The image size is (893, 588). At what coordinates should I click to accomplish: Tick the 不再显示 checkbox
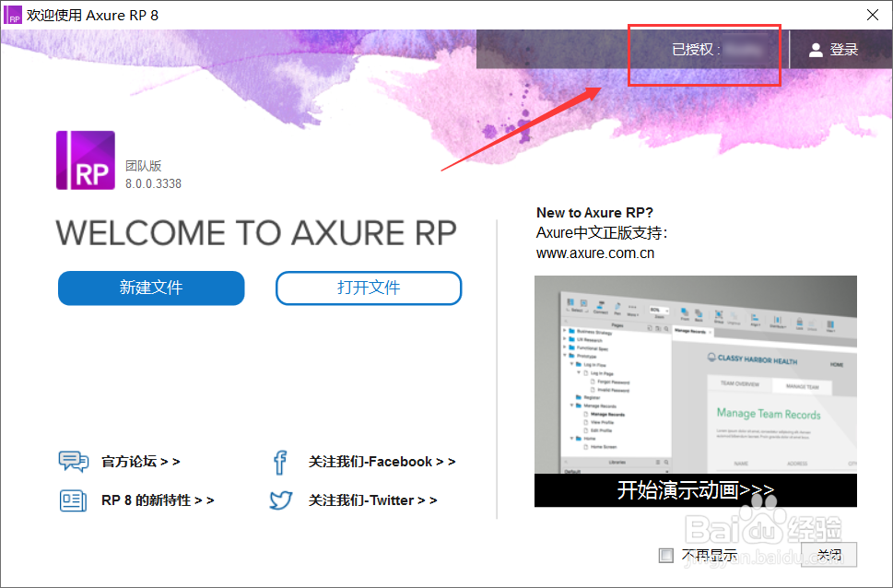665,555
